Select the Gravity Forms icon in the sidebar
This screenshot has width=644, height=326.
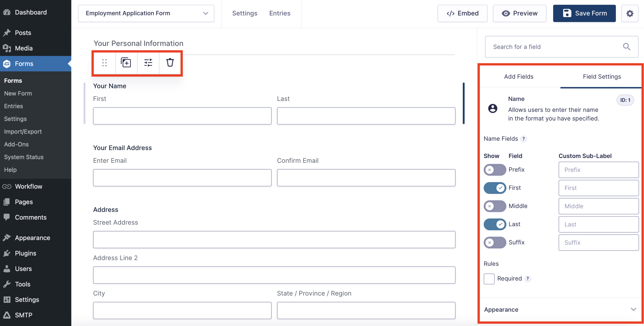coord(7,64)
